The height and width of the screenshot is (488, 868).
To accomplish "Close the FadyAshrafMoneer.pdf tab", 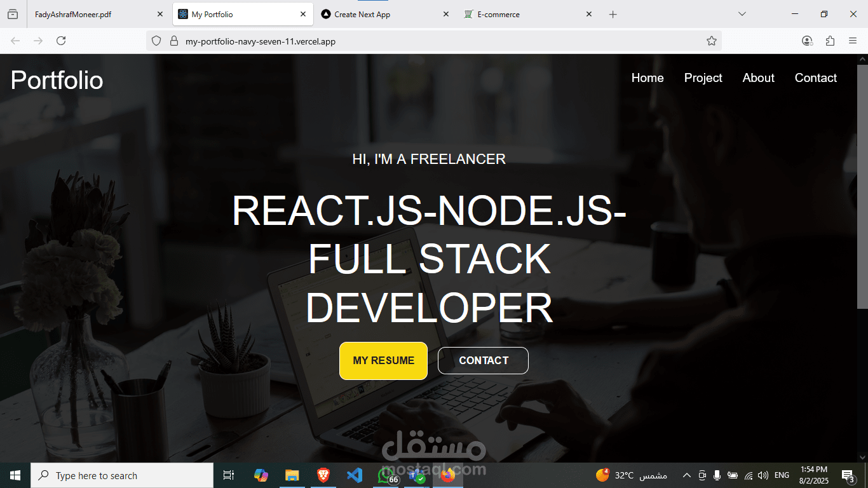I will coord(160,14).
